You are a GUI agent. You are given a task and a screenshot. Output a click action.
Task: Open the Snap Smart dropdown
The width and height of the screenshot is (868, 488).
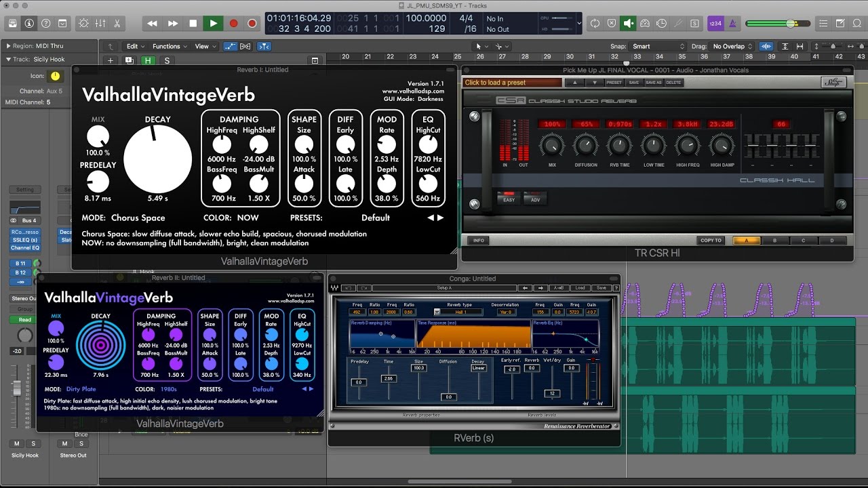pyautogui.click(x=658, y=46)
